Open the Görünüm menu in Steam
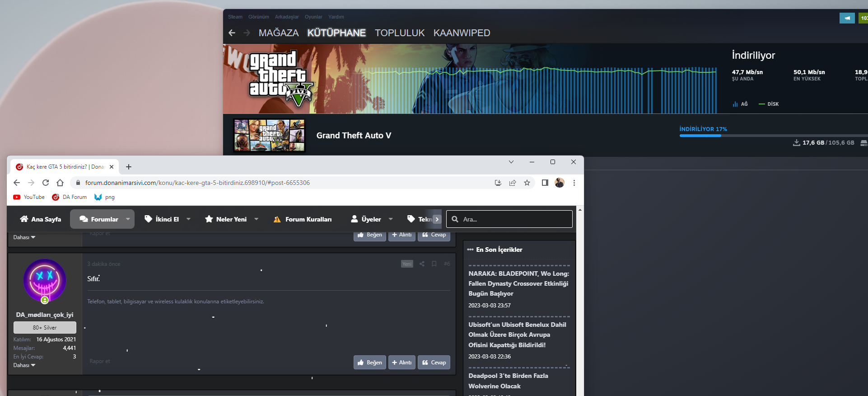 259,17
